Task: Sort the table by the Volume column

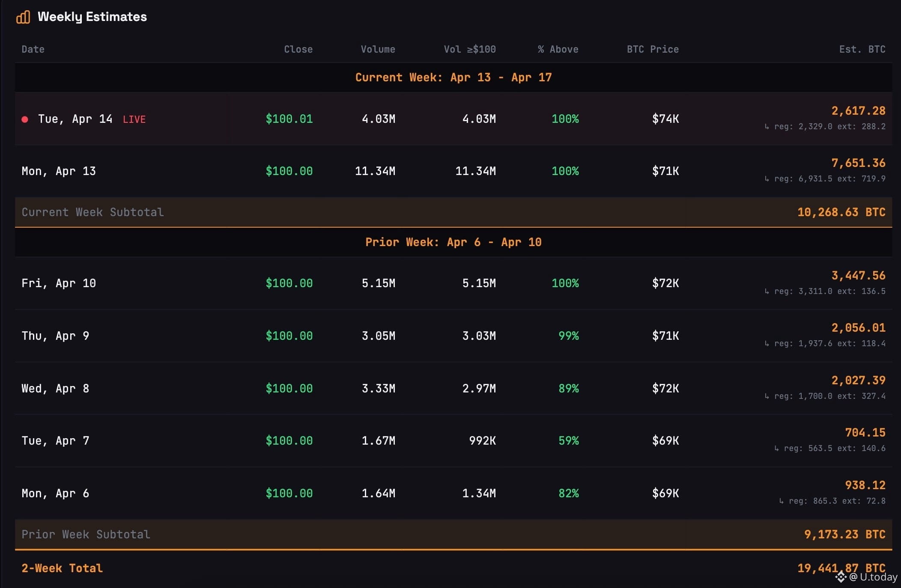Action: coord(377,49)
